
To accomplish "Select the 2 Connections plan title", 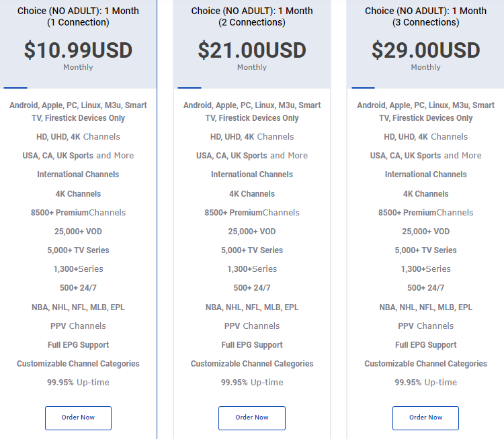I will pos(252,17).
